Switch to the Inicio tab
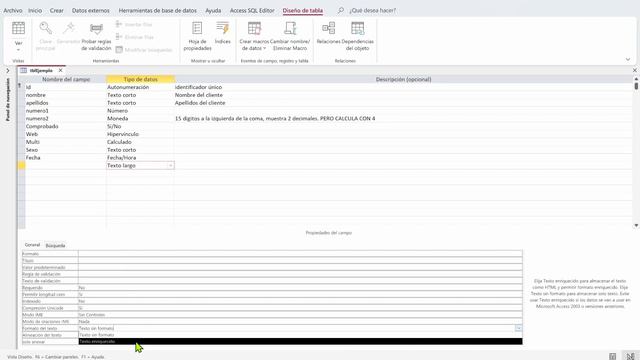This screenshot has width=640, height=360. tap(35, 10)
